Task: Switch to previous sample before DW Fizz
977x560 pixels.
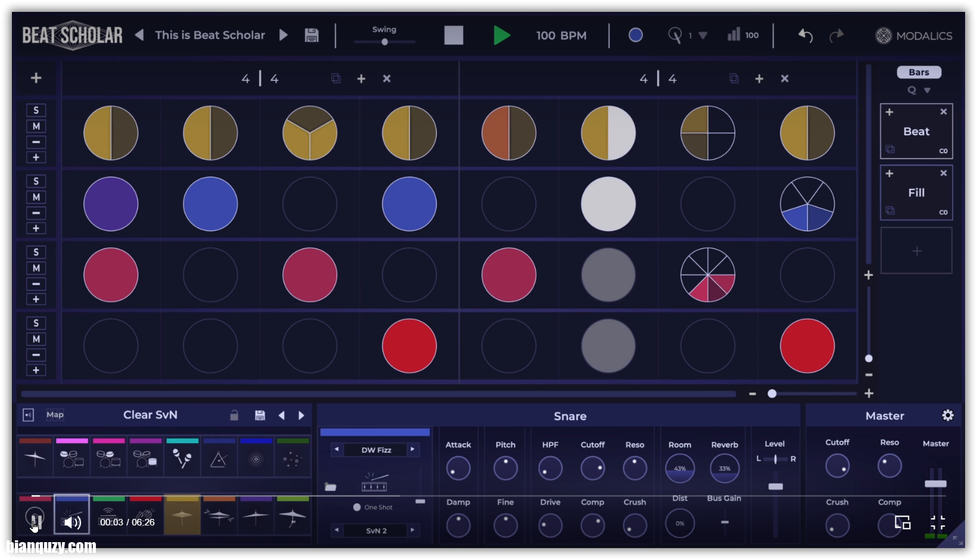Action: [x=337, y=449]
